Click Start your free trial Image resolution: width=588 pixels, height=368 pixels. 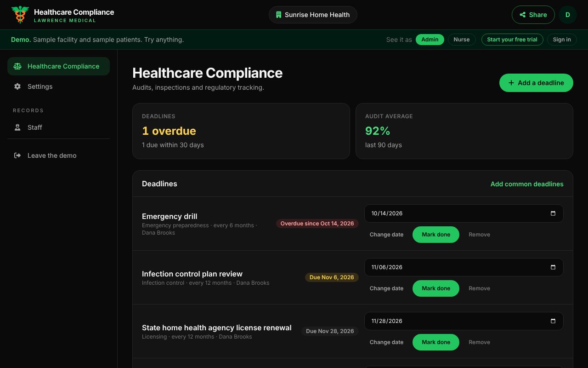[512, 40]
